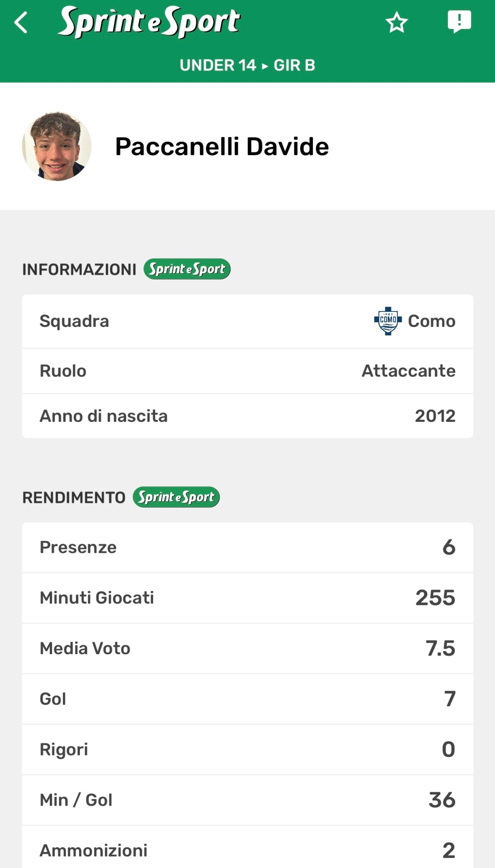The width and height of the screenshot is (495, 868).
Task: Tap the back arrow icon
Action: (21, 23)
